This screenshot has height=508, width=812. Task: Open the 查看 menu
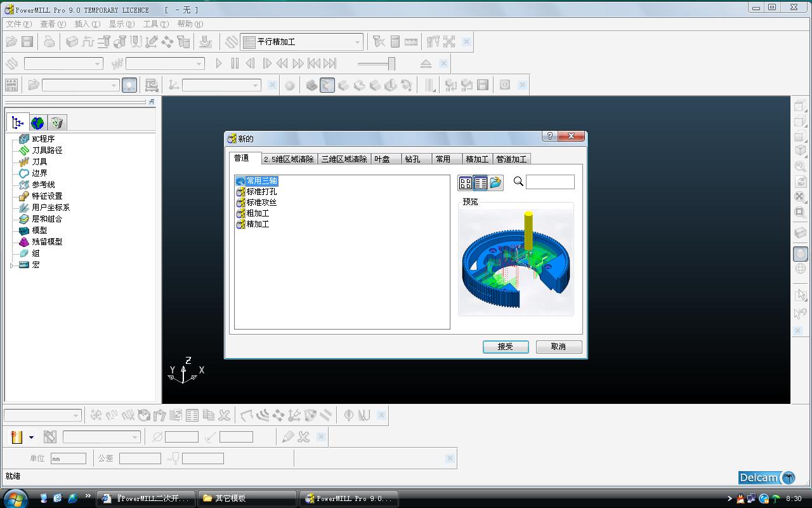(x=53, y=24)
